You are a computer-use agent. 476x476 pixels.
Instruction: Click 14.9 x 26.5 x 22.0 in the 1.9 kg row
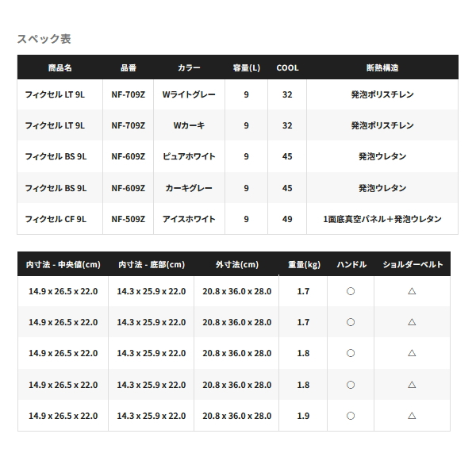point(63,416)
